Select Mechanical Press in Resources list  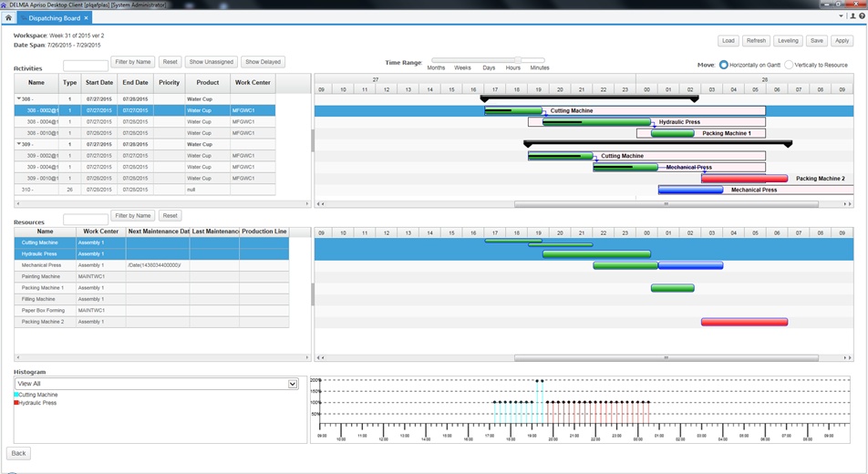[x=151, y=265]
